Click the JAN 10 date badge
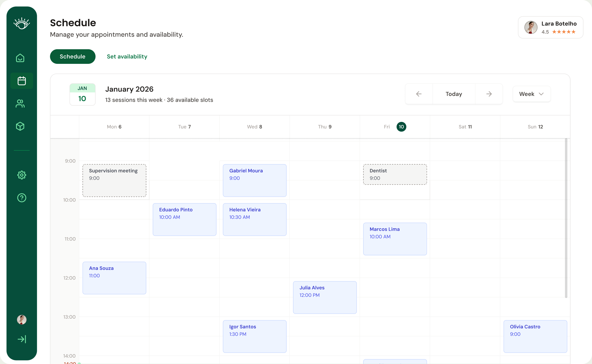The height and width of the screenshot is (364, 592). tap(82, 94)
